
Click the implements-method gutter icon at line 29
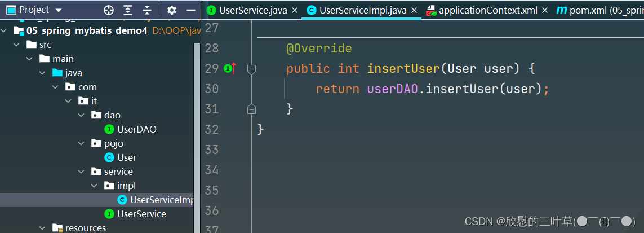pos(229,69)
